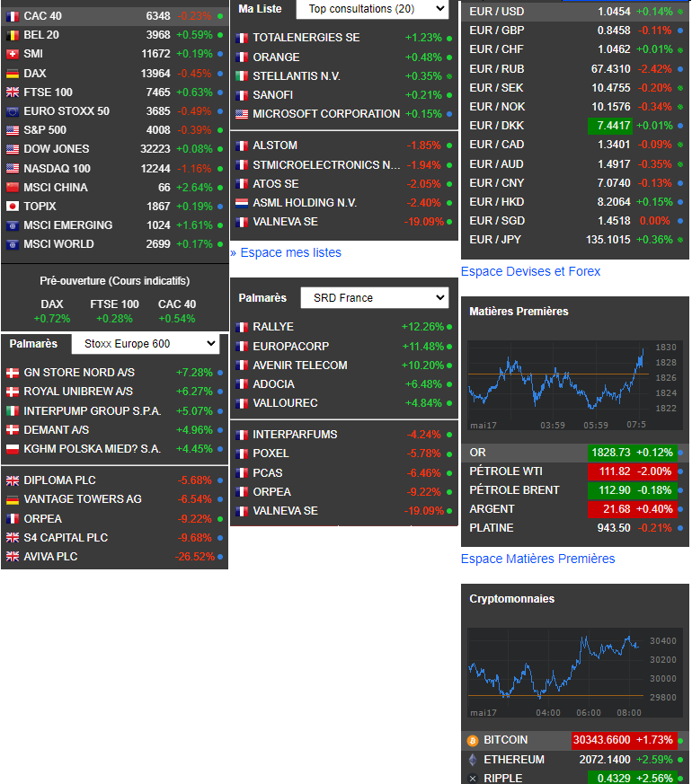
Task: Open the SRD France palmarès dropdown
Action: 374,298
